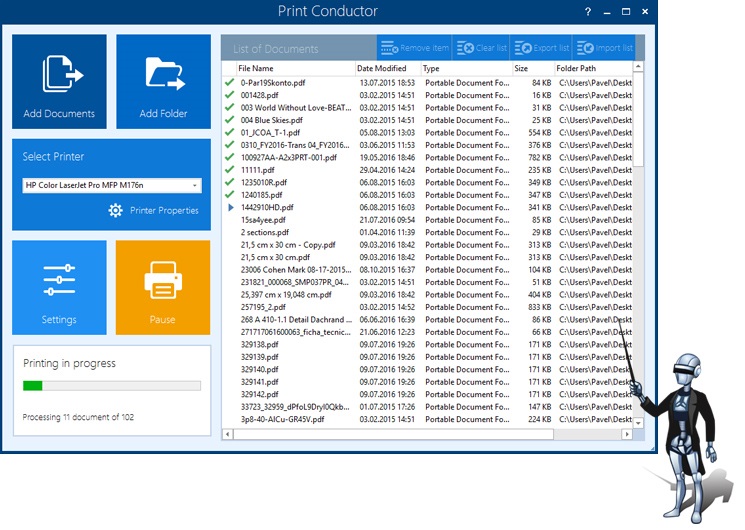Image resolution: width=745 pixels, height=530 pixels.
Task: Select file 329140.pdf
Action: click(259, 369)
